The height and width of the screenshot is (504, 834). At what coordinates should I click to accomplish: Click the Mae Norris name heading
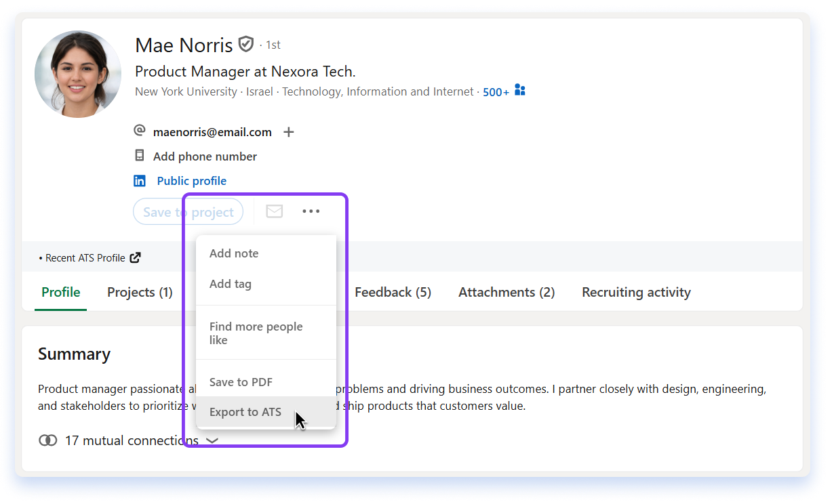(x=184, y=45)
